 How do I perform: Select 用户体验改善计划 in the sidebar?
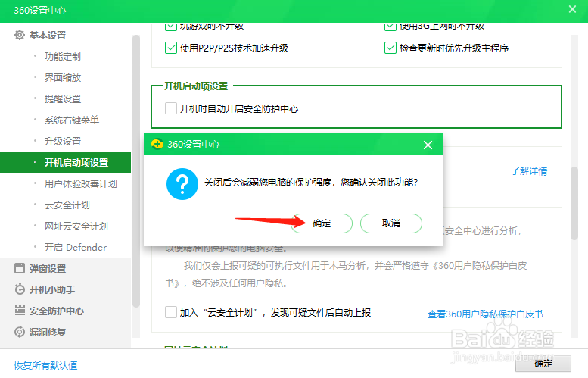81,183
